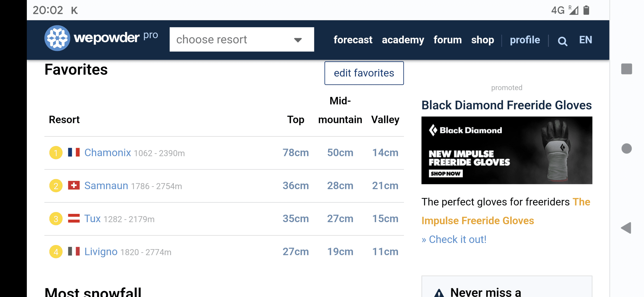Image resolution: width=644 pixels, height=297 pixels.
Task: Open the choose resort dropdown
Action: pyautogui.click(x=242, y=39)
